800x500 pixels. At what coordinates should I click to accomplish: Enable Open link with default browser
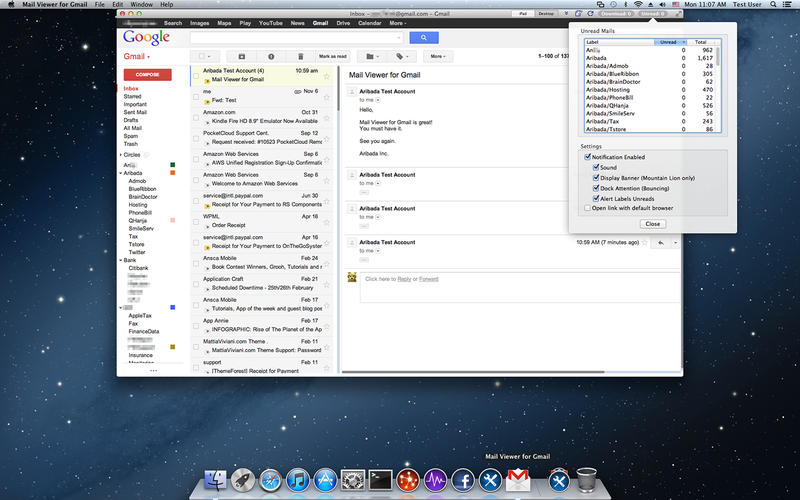588,208
